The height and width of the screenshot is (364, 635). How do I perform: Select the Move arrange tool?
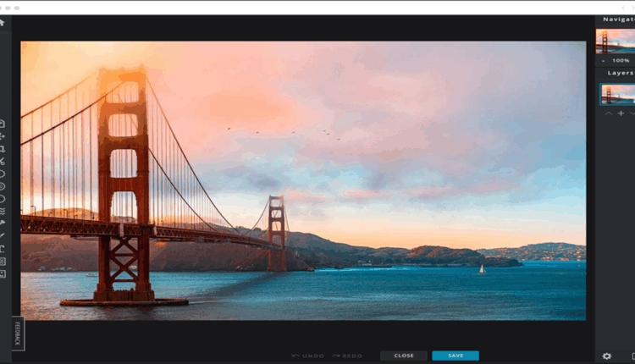click(3, 135)
